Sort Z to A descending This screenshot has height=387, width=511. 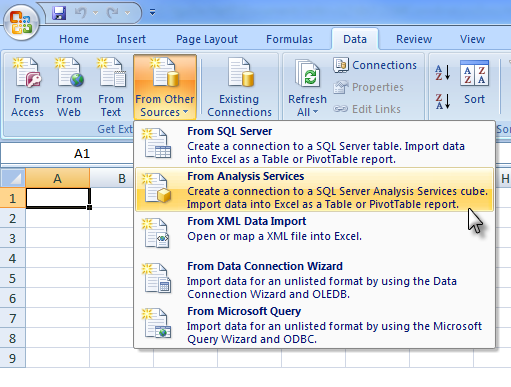[x=443, y=101]
